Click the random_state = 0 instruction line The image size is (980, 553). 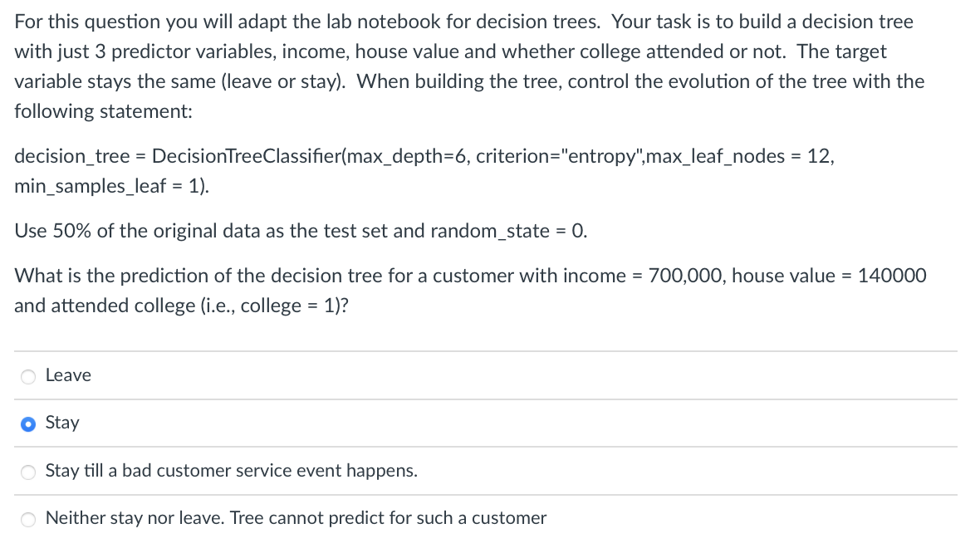[300, 231]
